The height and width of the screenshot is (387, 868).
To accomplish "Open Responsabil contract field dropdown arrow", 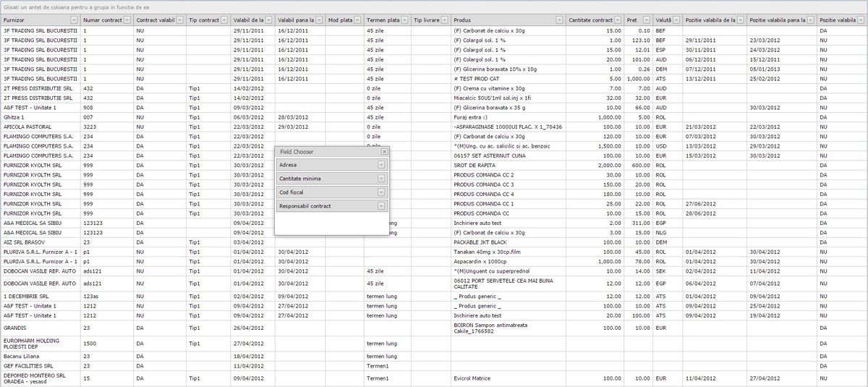I will tap(380, 206).
